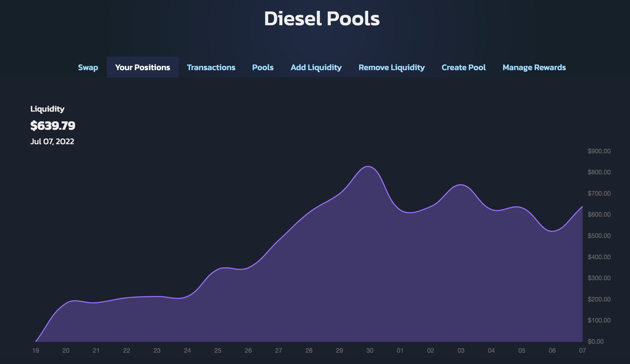The height and width of the screenshot is (364, 630).
Task: Go to the Pools tab
Action: pos(263,67)
